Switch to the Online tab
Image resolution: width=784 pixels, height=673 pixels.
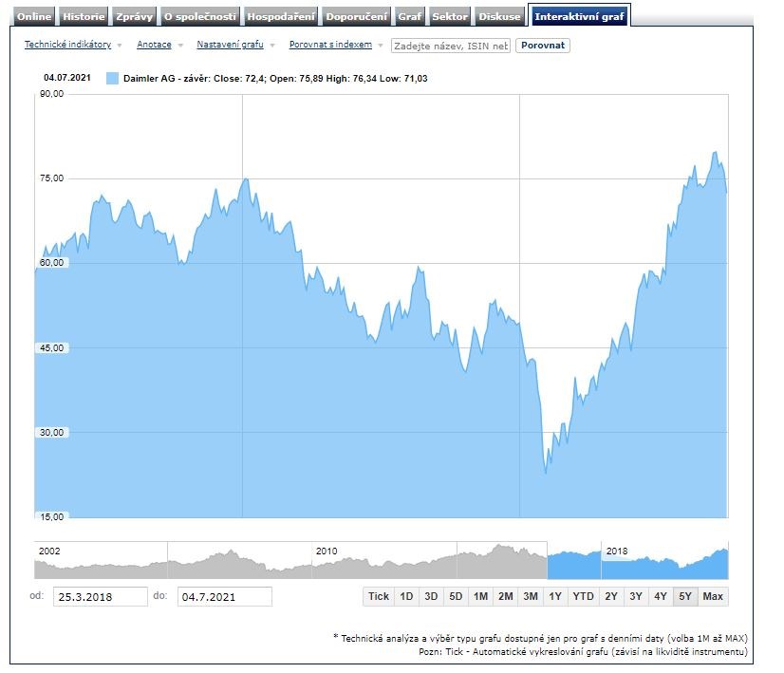[x=34, y=17]
